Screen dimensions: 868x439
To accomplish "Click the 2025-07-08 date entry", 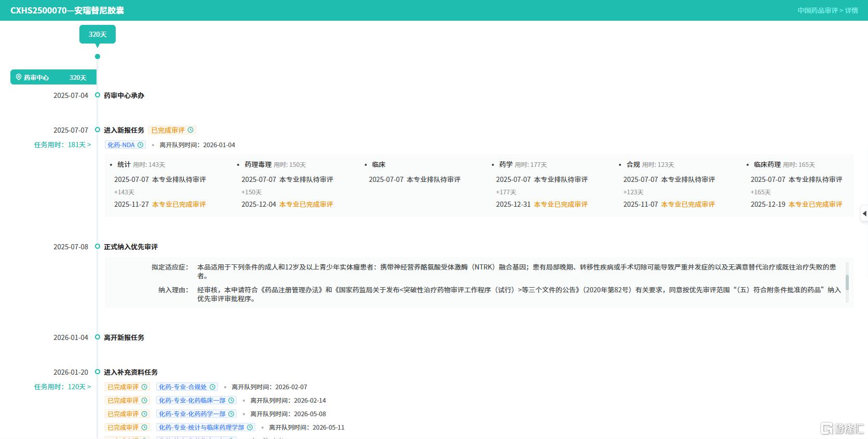I will pos(71,247).
